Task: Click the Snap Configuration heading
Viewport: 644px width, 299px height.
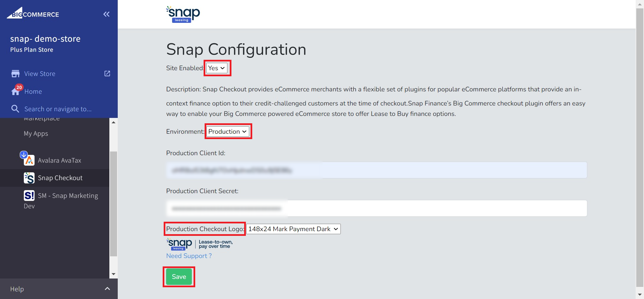Action: click(x=236, y=49)
